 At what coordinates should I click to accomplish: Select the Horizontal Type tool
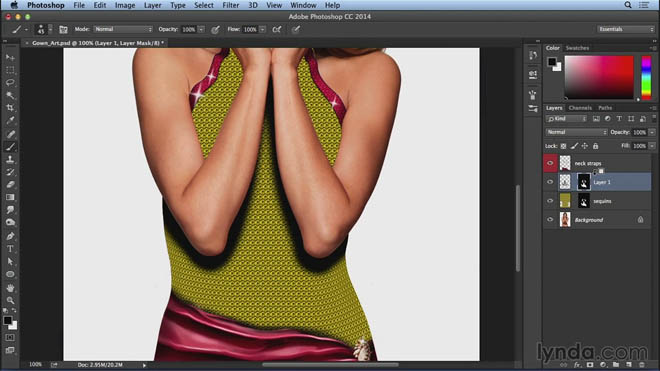[x=10, y=249]
